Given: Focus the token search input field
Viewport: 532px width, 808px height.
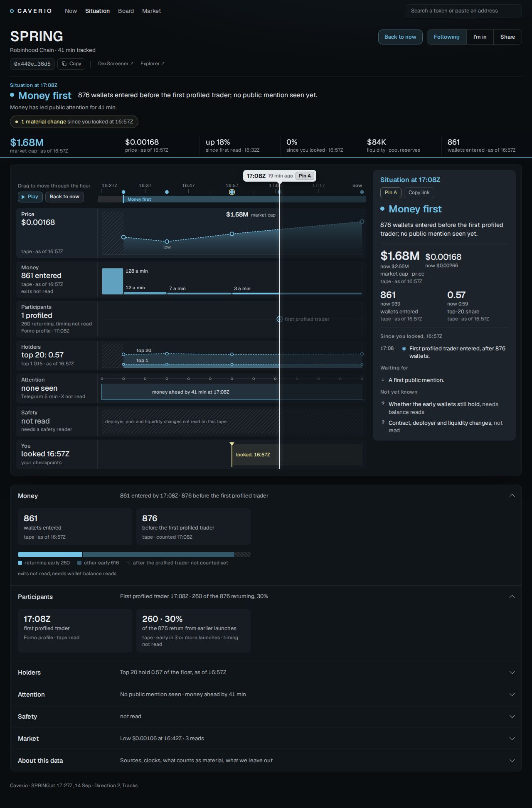Looking at the screenshot, I should pos(463,11).
